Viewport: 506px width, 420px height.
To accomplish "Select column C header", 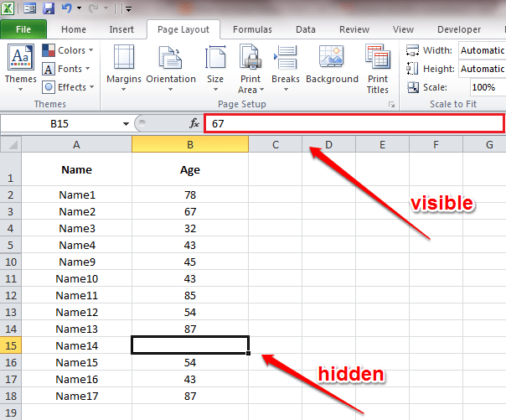I will 275,145.
